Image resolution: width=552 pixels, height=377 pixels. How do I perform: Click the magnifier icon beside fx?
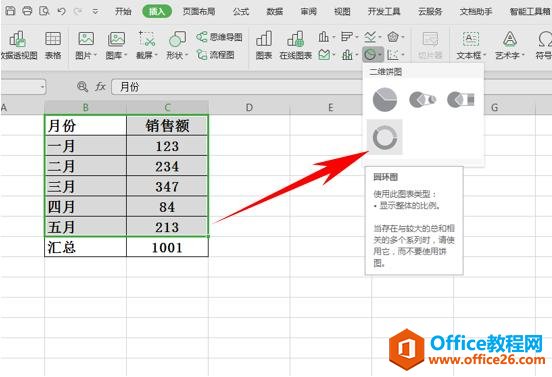(82, 86)
